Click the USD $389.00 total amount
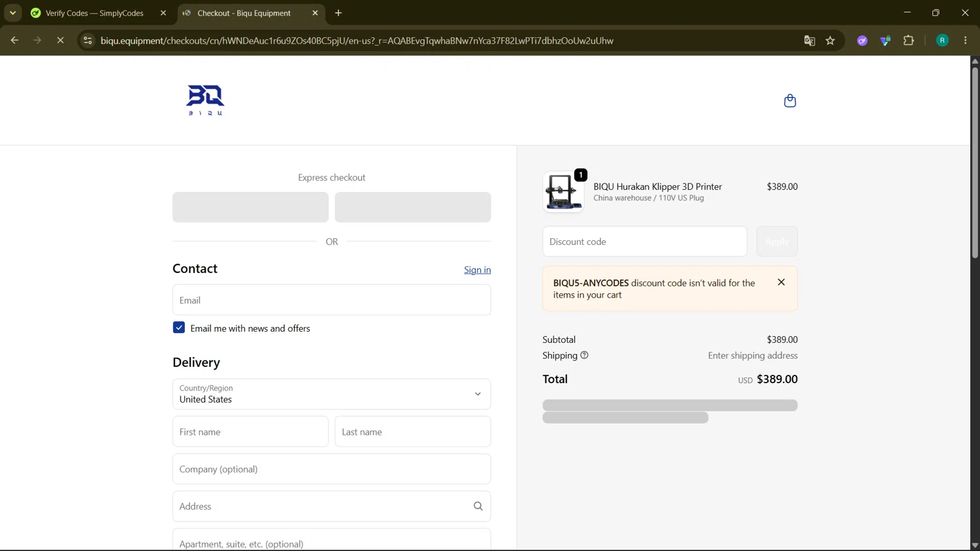Screen dimensions: 980x551 tap(768, 379)
